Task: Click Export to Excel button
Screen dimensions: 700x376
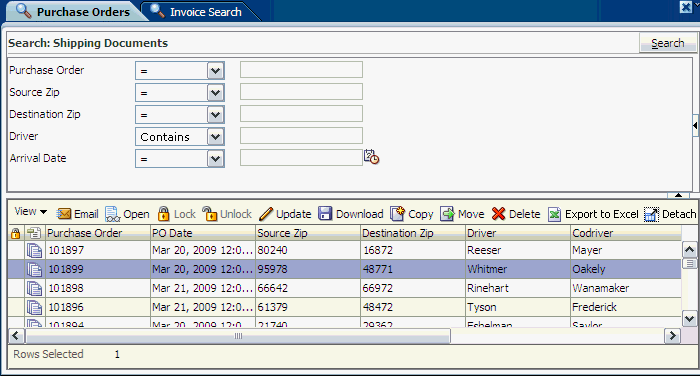Action: pos(593,214)
